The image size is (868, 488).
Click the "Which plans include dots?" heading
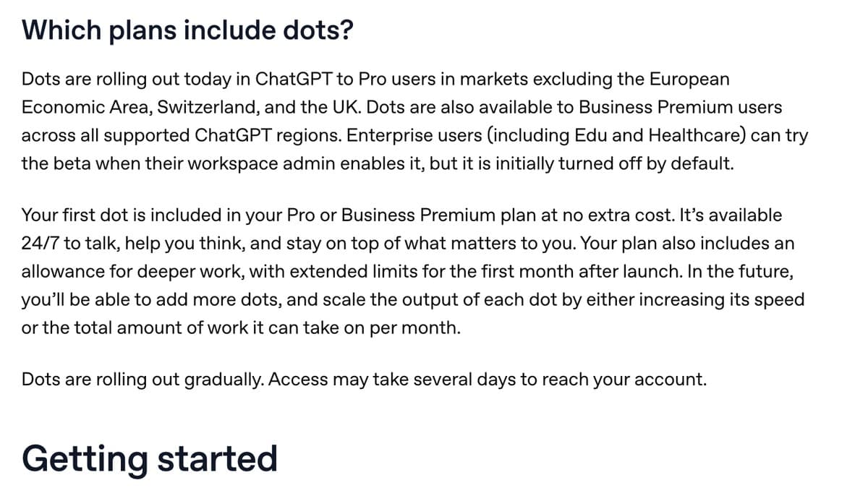click(187, 30)
